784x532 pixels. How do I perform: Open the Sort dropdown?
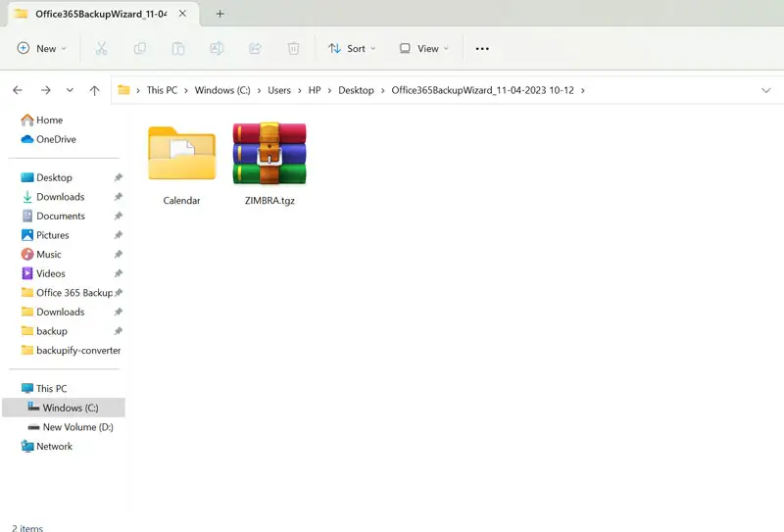[352, 49]
